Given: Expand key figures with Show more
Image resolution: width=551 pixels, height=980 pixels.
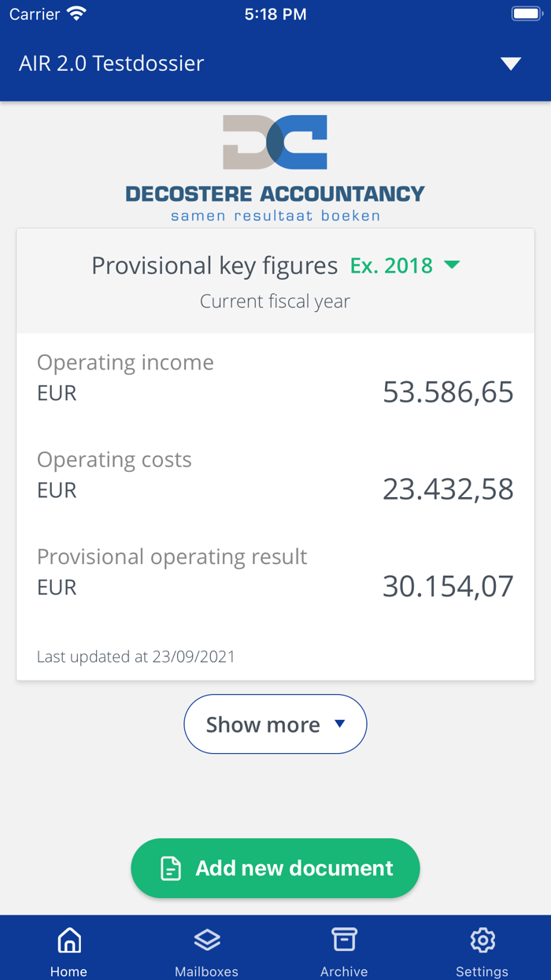Looking at the screenshot, I should pyautogui.click(x=275, y=724).
